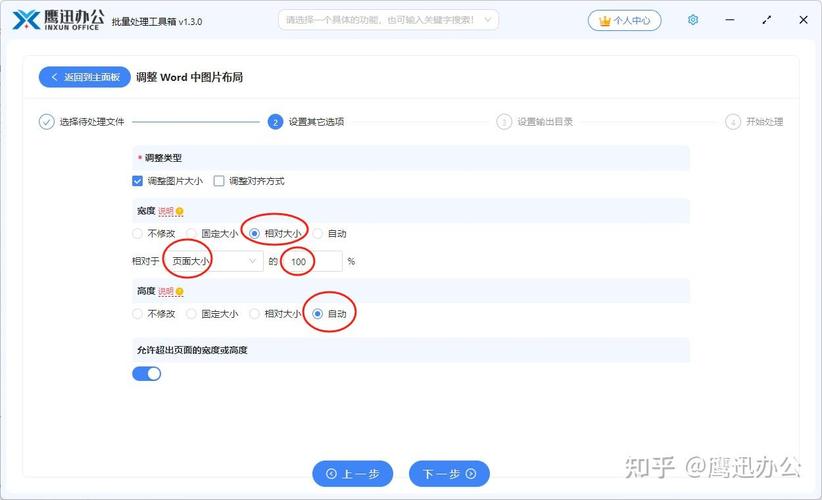Click the percent value field showing 100

point(313,261)
